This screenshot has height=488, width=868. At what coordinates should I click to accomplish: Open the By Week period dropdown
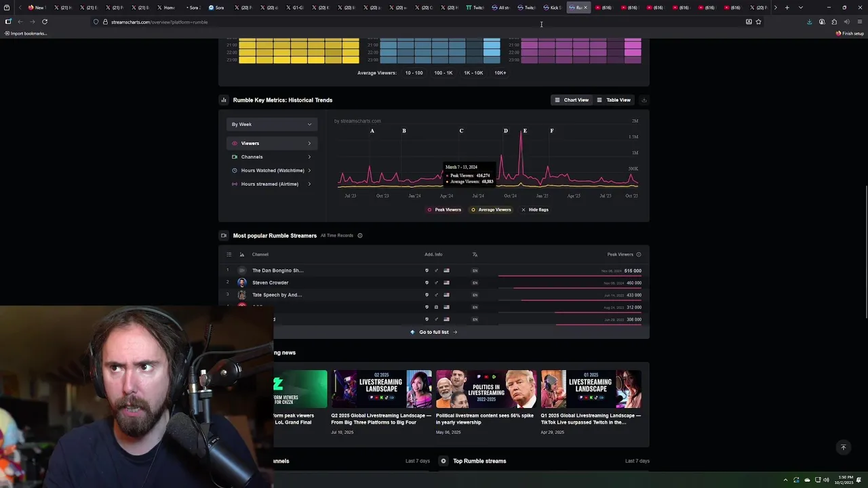pos(272,125)
